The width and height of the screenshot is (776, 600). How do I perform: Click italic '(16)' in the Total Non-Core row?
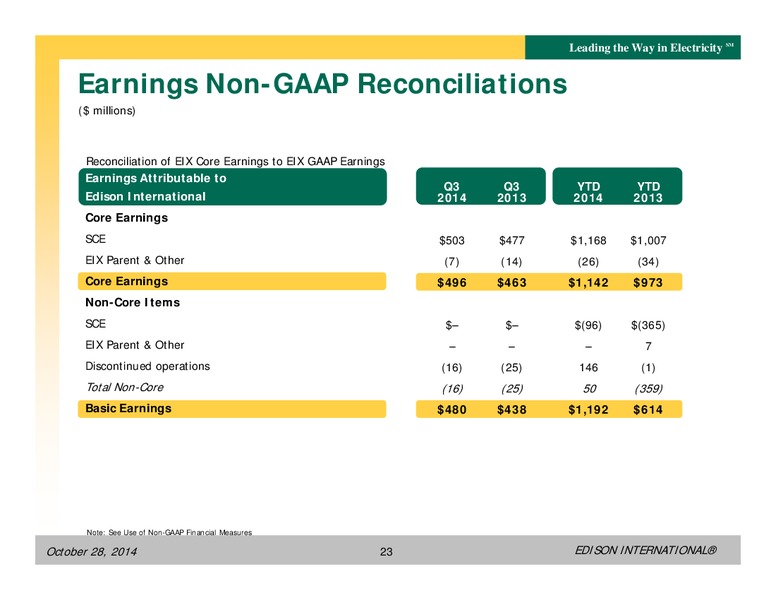[452, 389]
